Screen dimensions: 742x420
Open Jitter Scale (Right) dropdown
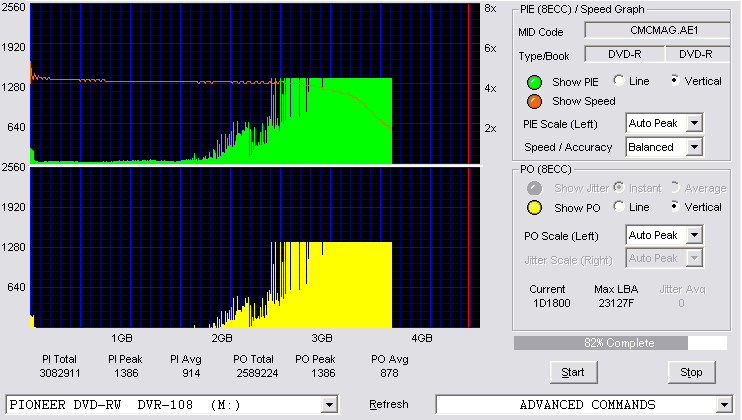coord(694,258)
